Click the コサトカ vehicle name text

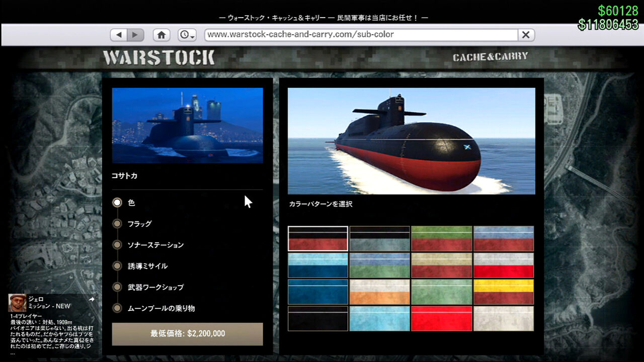click(x=125, y=176)
